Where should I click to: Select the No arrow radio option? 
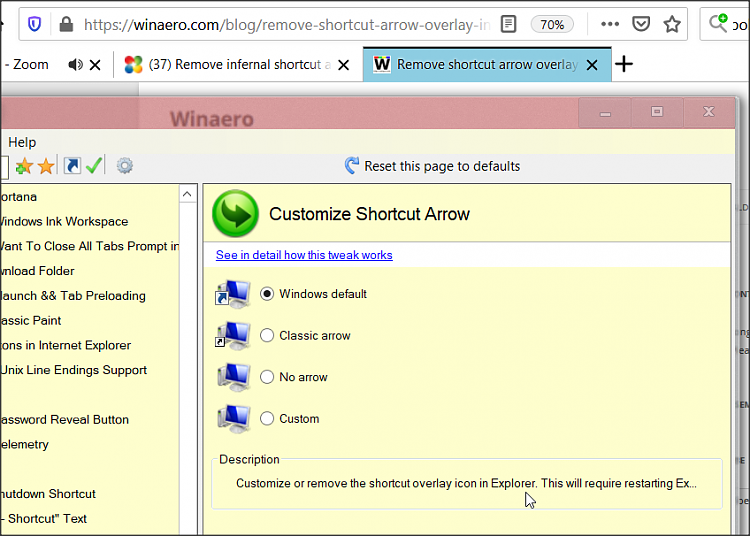point(267,377)
